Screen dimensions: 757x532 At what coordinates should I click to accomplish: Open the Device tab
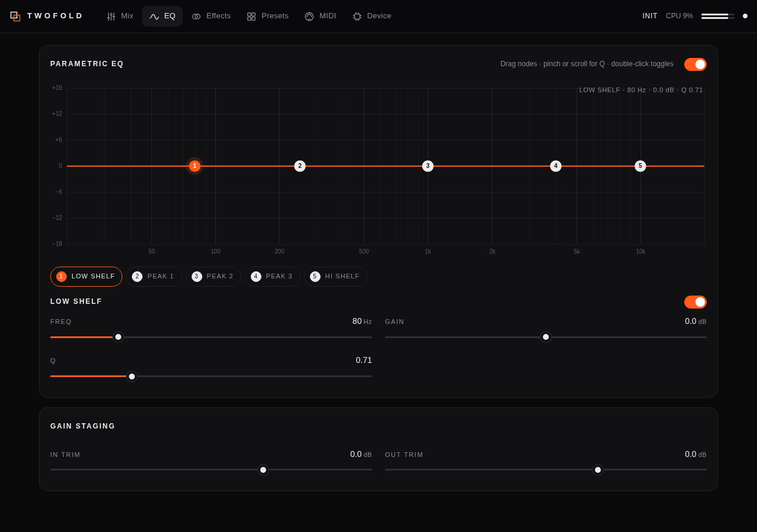point(372,16)
